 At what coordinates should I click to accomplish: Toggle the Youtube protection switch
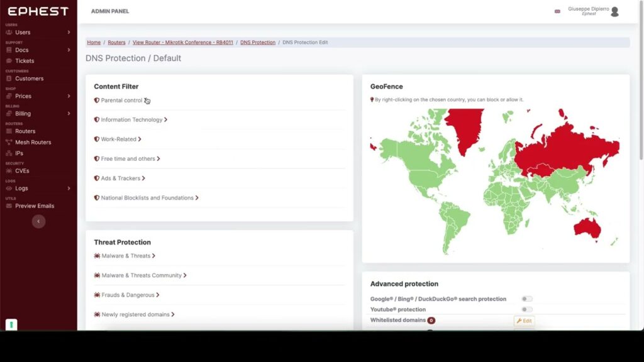[527, 309]
